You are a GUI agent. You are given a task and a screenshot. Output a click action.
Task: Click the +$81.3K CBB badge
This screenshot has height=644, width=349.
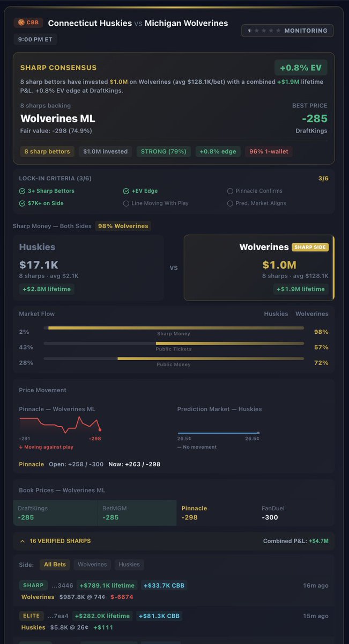coord(160,616)
